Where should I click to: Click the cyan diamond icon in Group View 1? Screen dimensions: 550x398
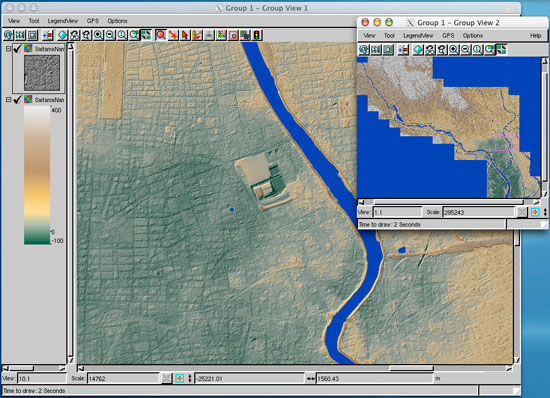point(63,35)
